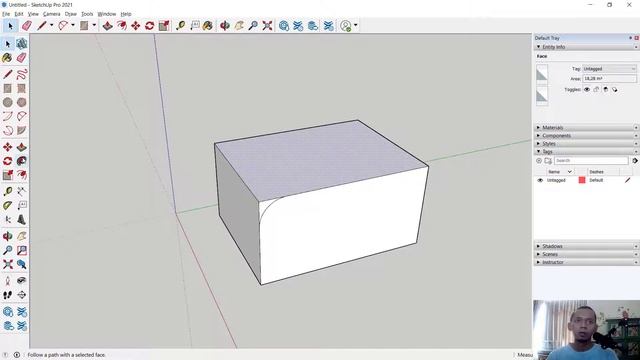
Task: Toggle the lock in Entity Info
Action: (x=596, y=89)
